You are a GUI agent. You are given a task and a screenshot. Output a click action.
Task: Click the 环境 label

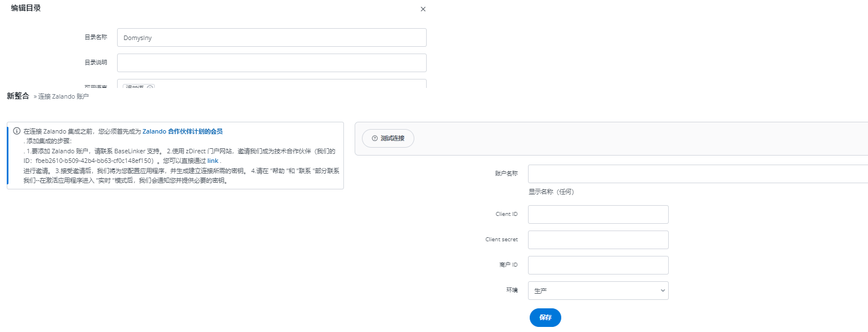click(512, 290)
